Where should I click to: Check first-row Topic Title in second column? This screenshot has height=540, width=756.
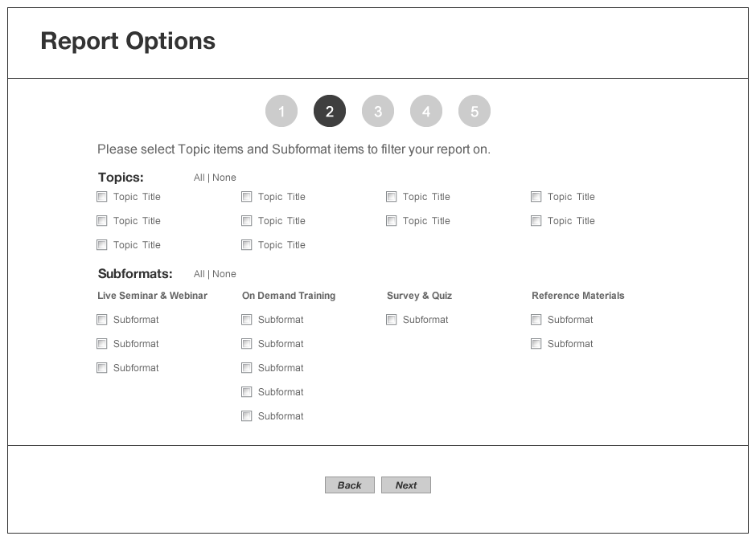point(246,197)
